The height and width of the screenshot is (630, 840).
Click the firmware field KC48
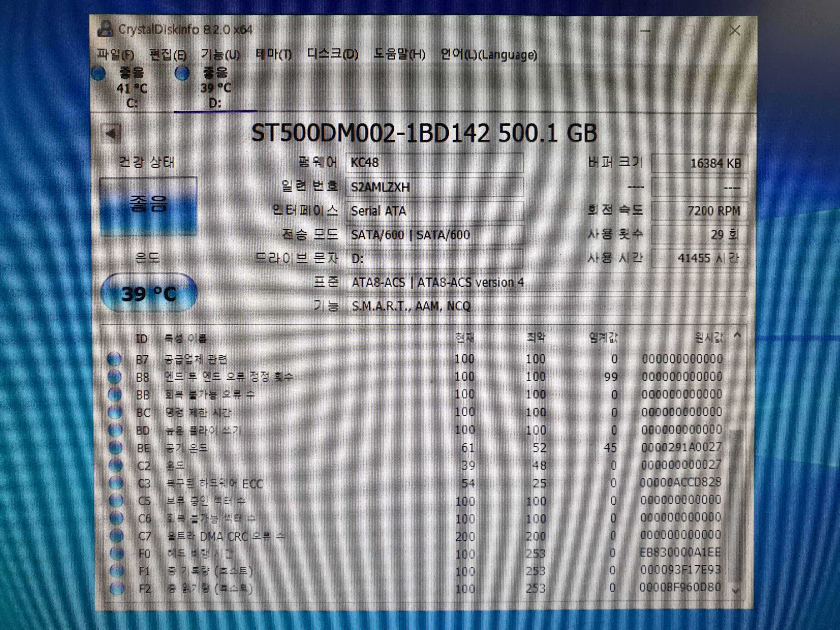tap(435, 162)
